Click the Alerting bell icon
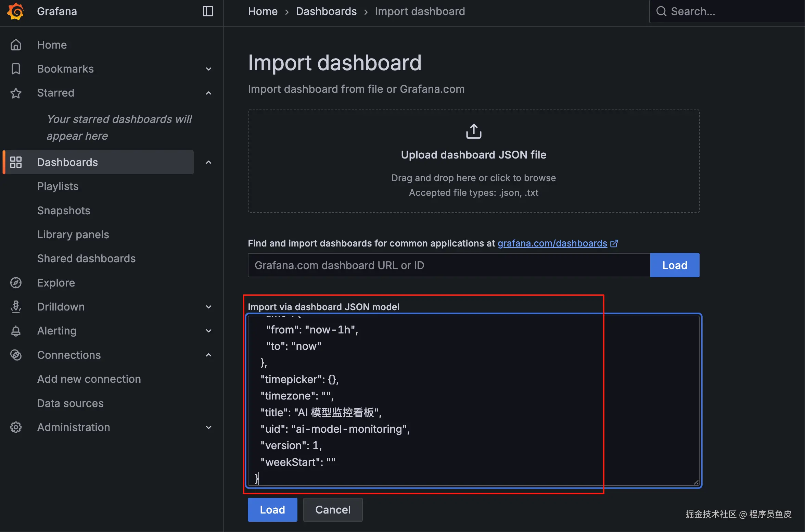This screenshot has width=805, height=532. point(16,331)
